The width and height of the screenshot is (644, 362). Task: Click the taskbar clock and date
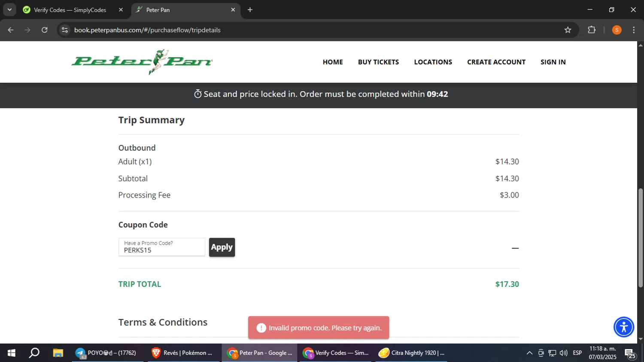(602, 353)
